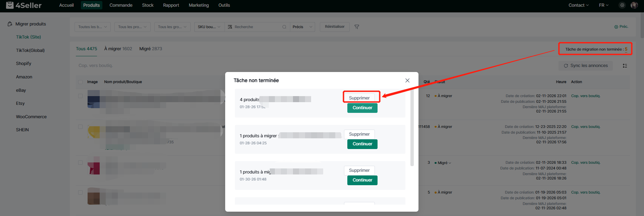The width and height of the screenshot is (644, 216).
Task: Click the 4Seller logo icon
Action: (x=10, y=5)
